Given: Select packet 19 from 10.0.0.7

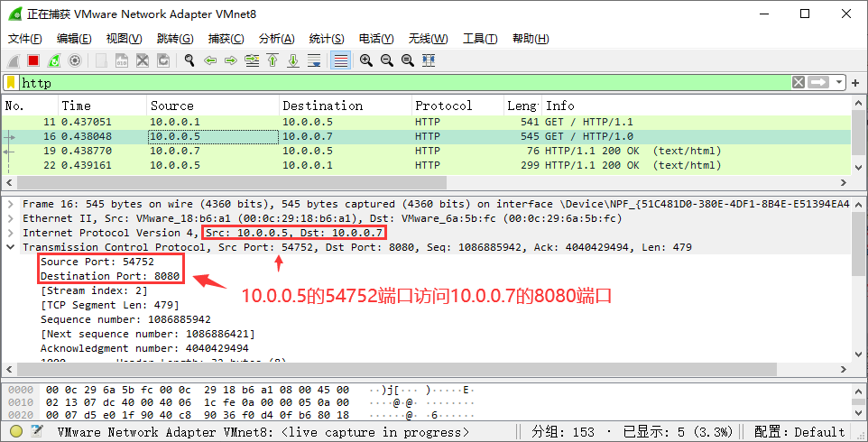Looking at the screenshot, I should pos(426,151).
